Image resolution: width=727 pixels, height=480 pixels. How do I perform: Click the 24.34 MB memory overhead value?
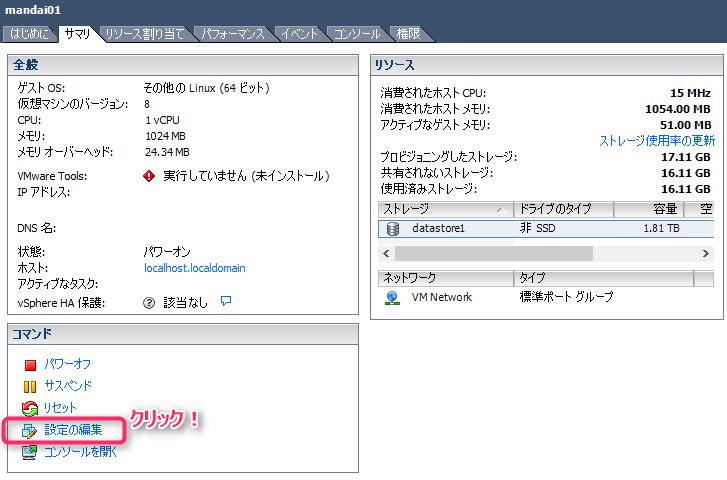click(167, 153)
